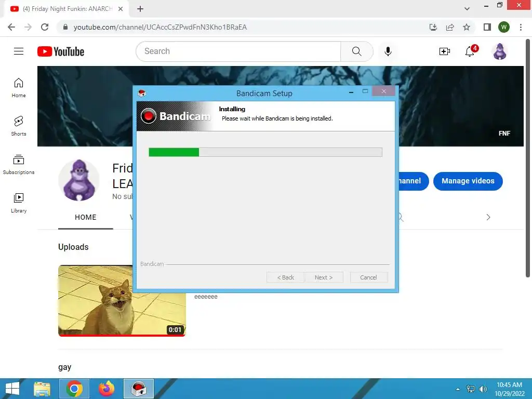Open the tab search dropdown chevron

pyautogui.click(x=467, y=9)
